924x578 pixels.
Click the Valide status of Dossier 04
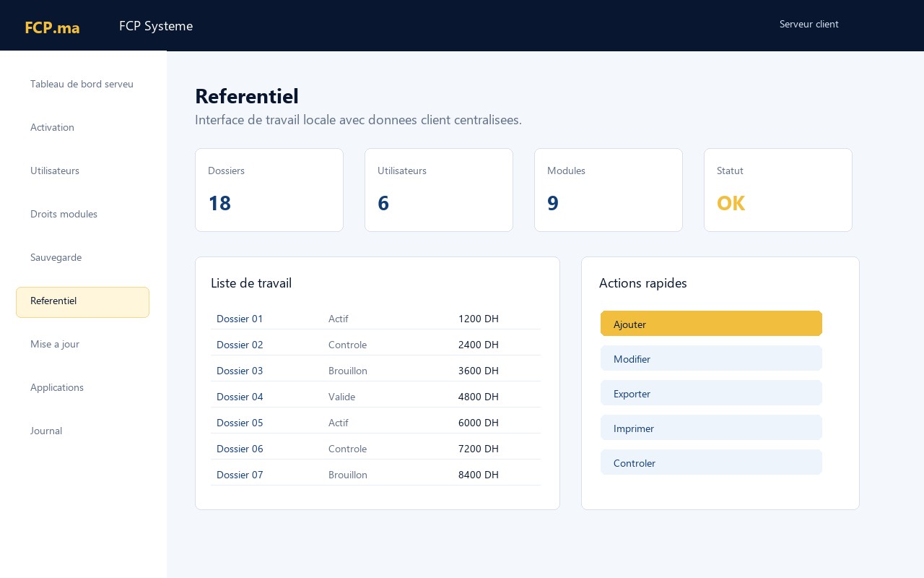pos(341,397)
